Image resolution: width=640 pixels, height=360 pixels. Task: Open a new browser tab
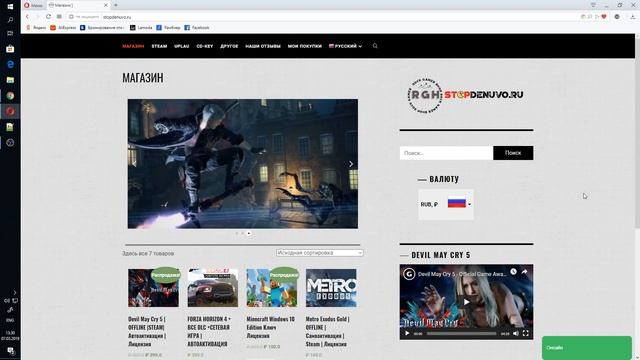(x=116, y=5)
